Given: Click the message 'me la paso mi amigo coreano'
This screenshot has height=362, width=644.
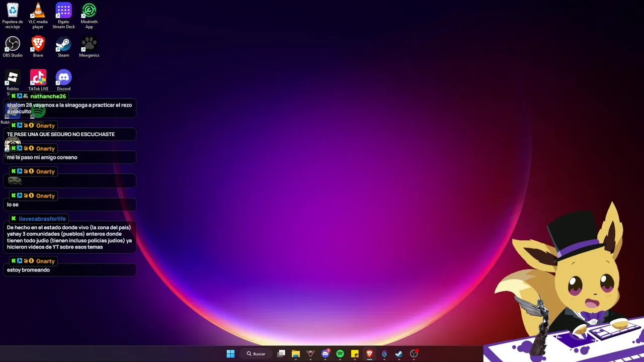Looking at the screenshot, I should click(42, 157).
